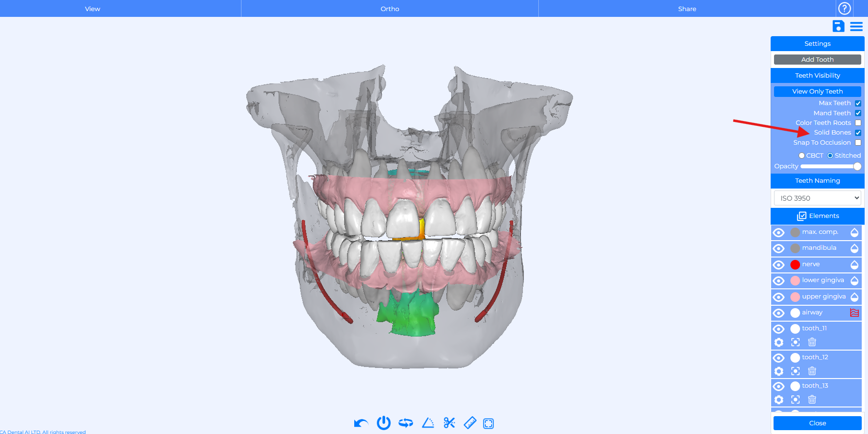Select the scissors cut tool

(449, 423)
